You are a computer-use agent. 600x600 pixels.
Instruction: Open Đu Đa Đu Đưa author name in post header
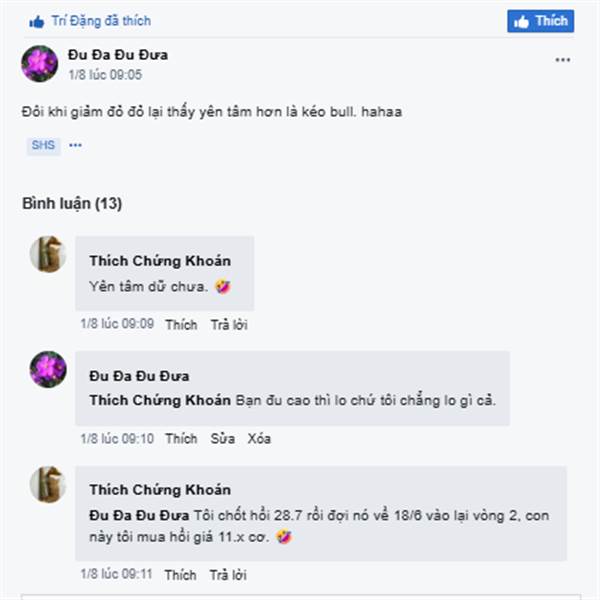click(118, 55)
